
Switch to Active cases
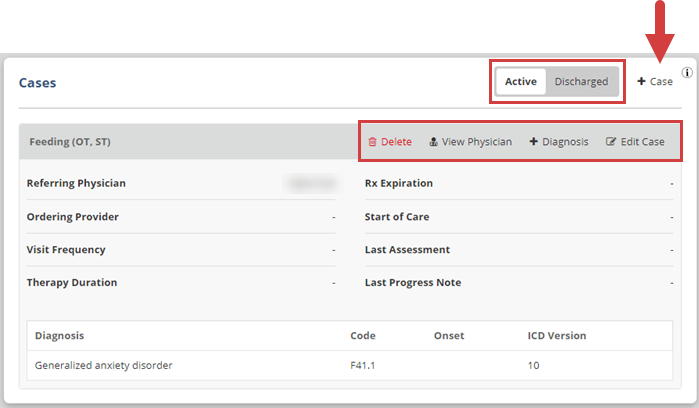tap(520, 82)
